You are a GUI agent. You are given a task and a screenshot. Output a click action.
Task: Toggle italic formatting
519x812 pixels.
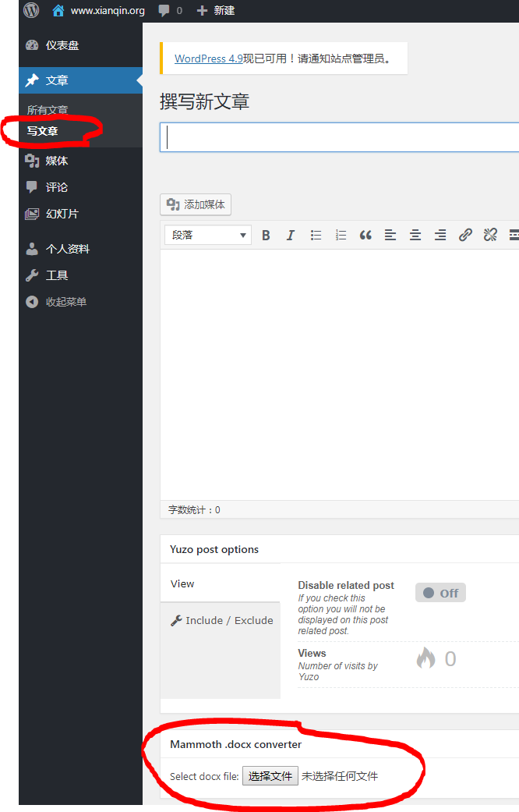click(x=291, y=235)
